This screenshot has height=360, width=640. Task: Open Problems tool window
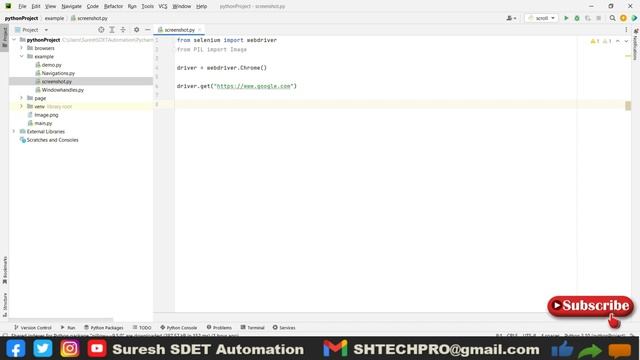coord(219,328)
